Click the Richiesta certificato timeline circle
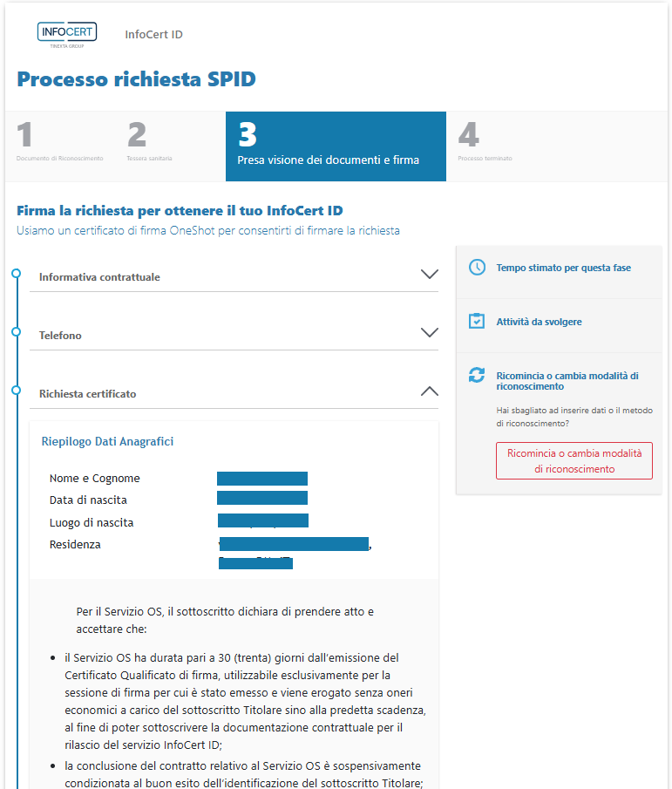Image resolution: width=672 pixels, height=789 pixels. coord(16,391)
